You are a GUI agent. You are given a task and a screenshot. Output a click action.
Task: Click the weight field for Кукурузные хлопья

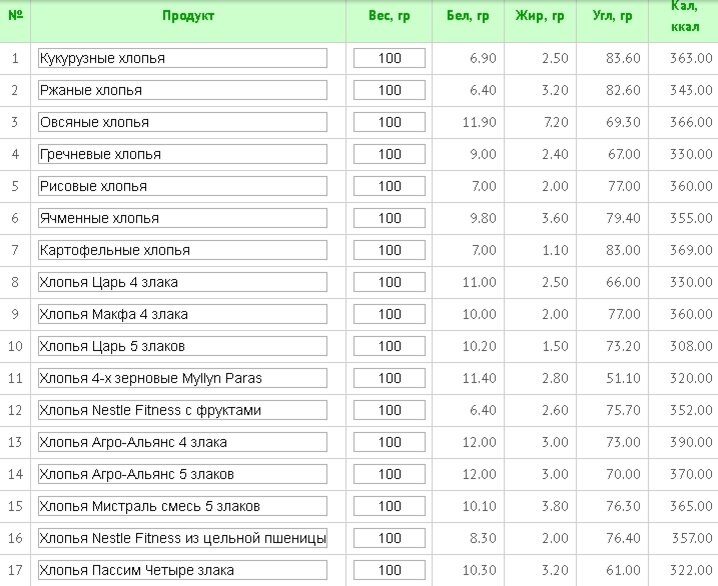point(389,58)
